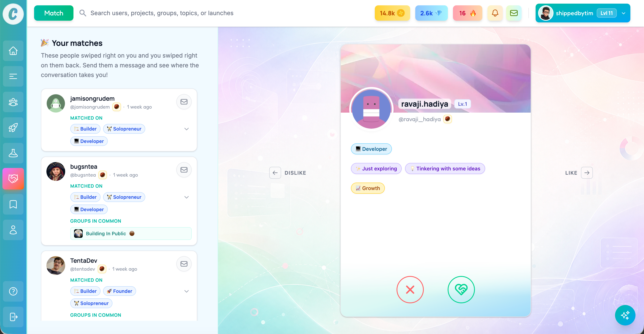Open the 16 streak flame counter
Screen dimensions: 644x334
(467, 13)
